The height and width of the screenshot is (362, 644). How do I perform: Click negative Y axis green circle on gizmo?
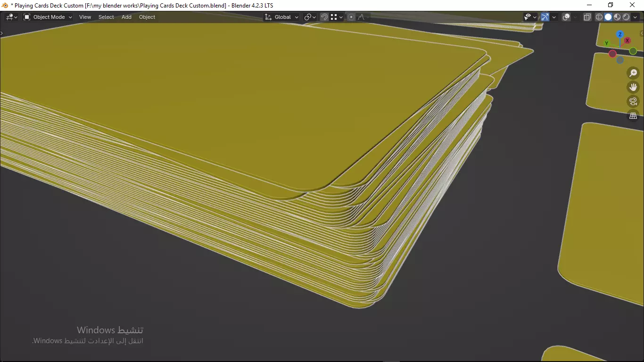tap(633, 51)
